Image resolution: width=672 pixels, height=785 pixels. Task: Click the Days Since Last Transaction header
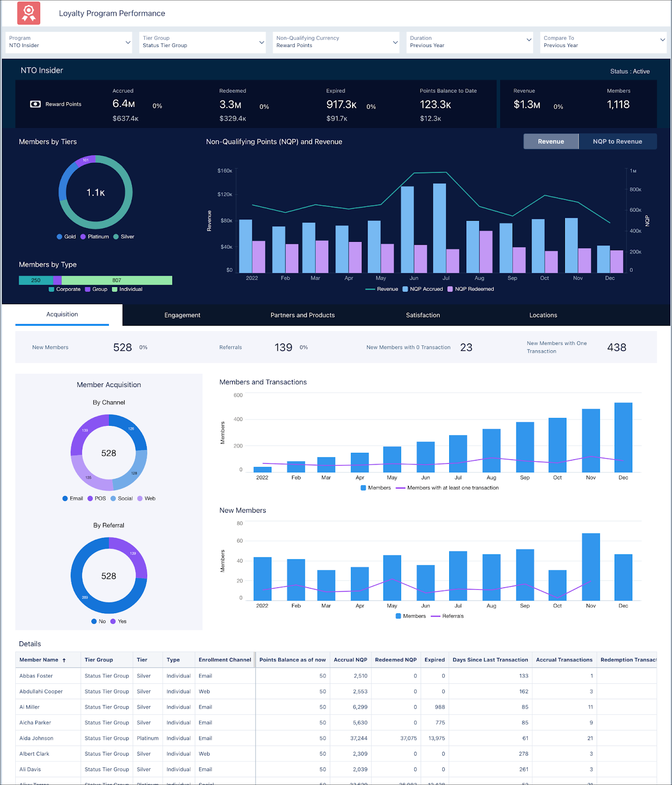490,660
